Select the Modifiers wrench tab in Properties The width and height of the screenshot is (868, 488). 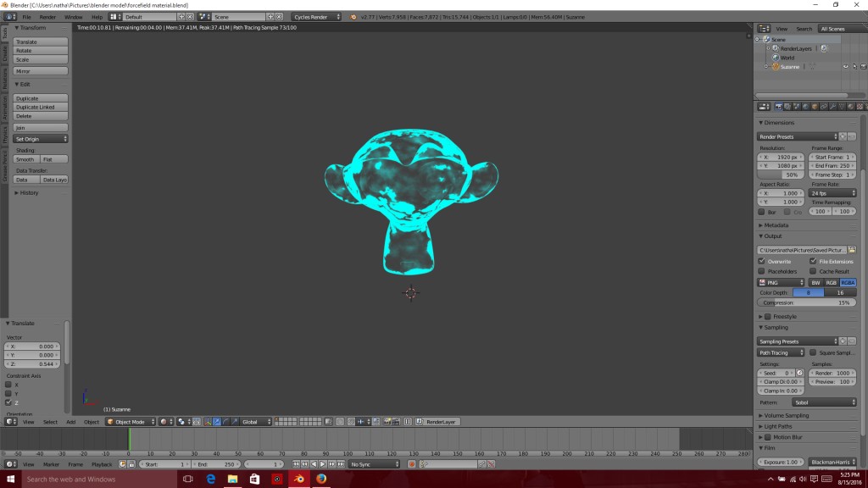833,106
